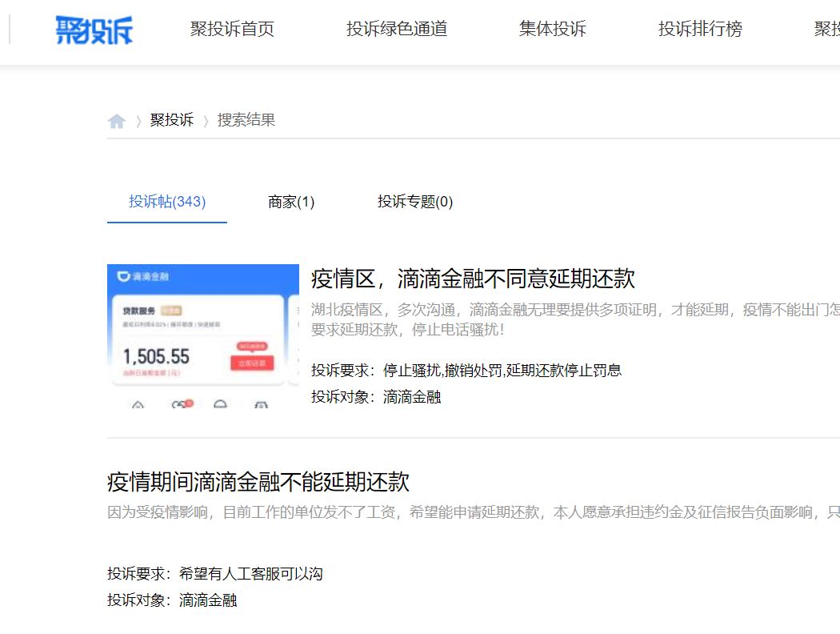Switch to the 投诉专题(0) tab
The height and width of the screenshot is (634, 840).
[x=415, y=202]
